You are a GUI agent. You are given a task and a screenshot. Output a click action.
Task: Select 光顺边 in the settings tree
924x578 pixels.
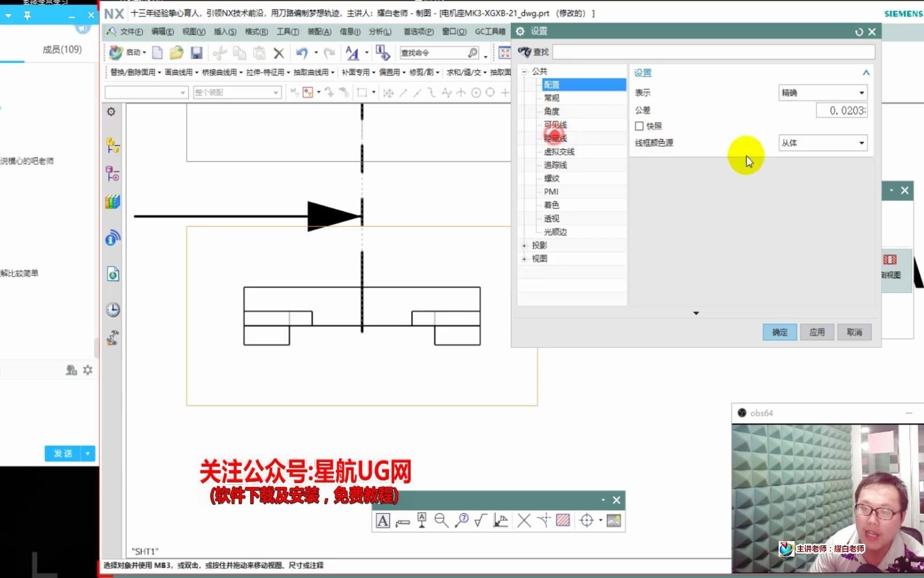(555, 232)
